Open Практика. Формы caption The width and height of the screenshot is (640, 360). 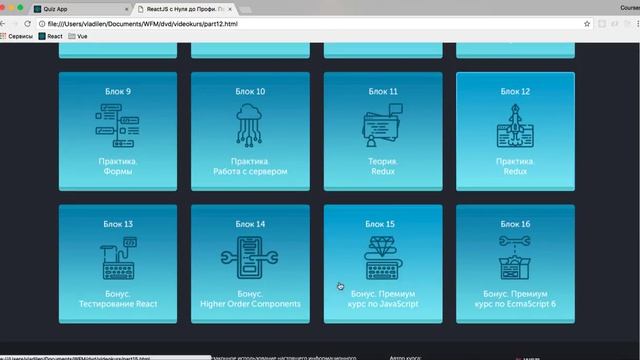pos(118,167)
